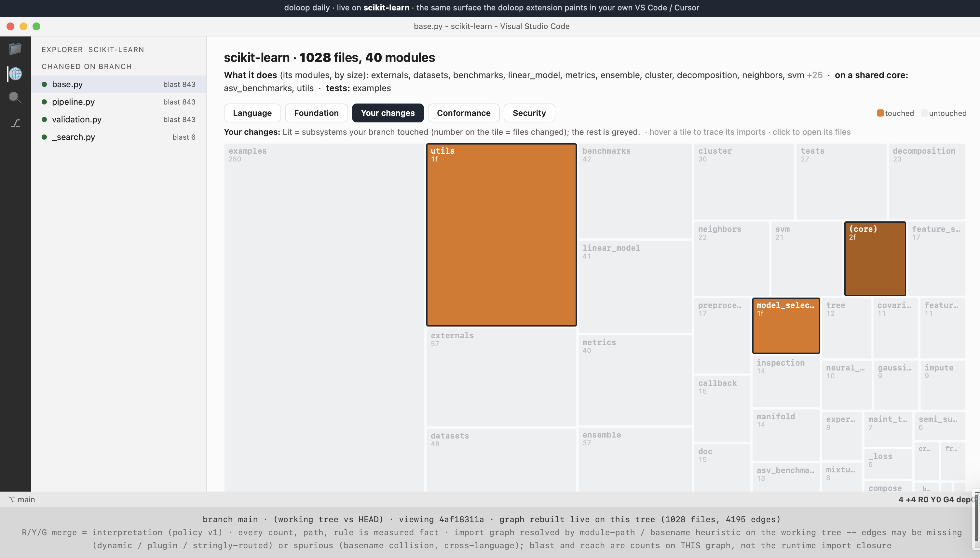
Task: Click the exper… 8 tile
Action: [x=842, y=436]
